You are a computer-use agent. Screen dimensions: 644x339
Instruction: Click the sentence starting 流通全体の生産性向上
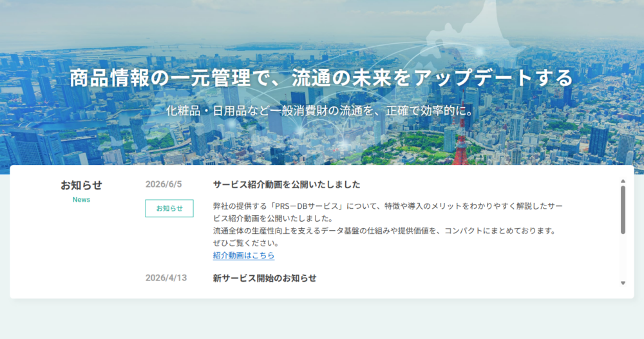pyautogui.click(x=384, y=231)
